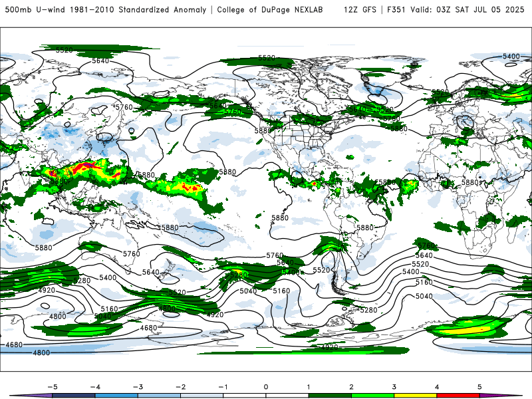Click the 5760 contour label over southern Africa
The height and width of the screenshot is (399, 532).
pyautogui.click(x=426, y=245)
